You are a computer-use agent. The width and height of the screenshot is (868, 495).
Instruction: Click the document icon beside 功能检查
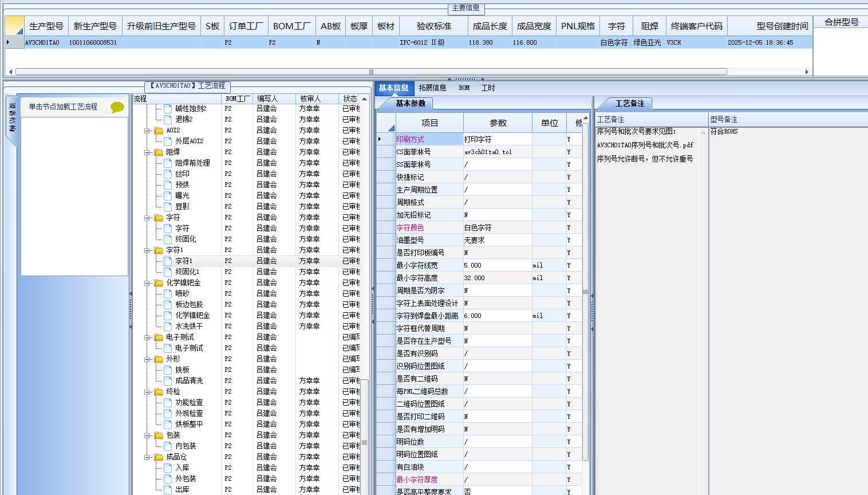pos(168,402)
